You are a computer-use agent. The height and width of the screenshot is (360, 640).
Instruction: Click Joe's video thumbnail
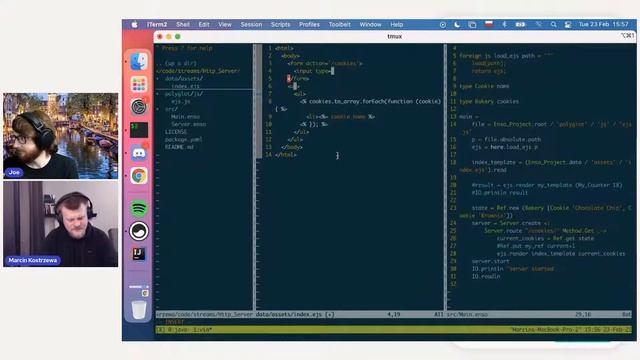[x=60, y=136]
